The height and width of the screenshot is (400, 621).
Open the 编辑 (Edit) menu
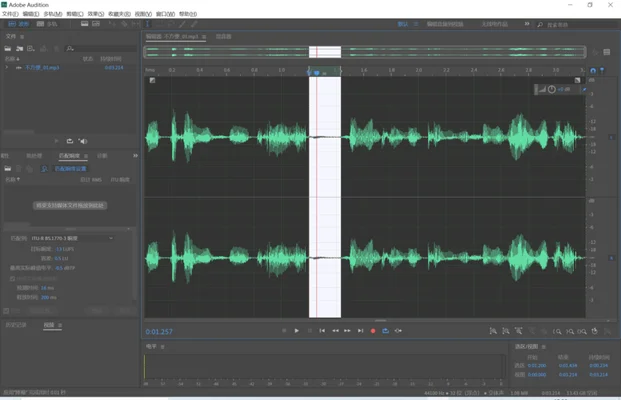[x=31, y=14]
